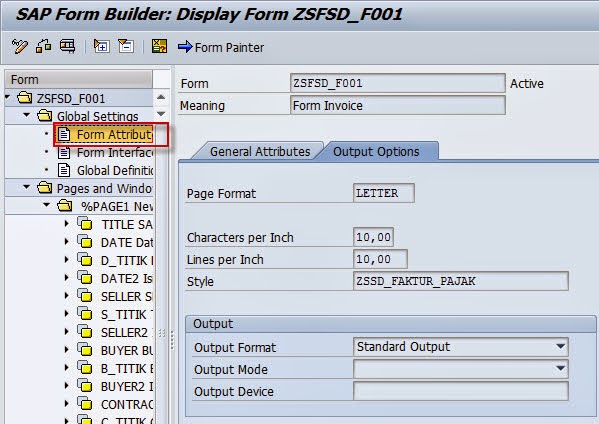Click the Display/Change pencil icon
This screenshot has height=424, width=599.
pos(19,47)
